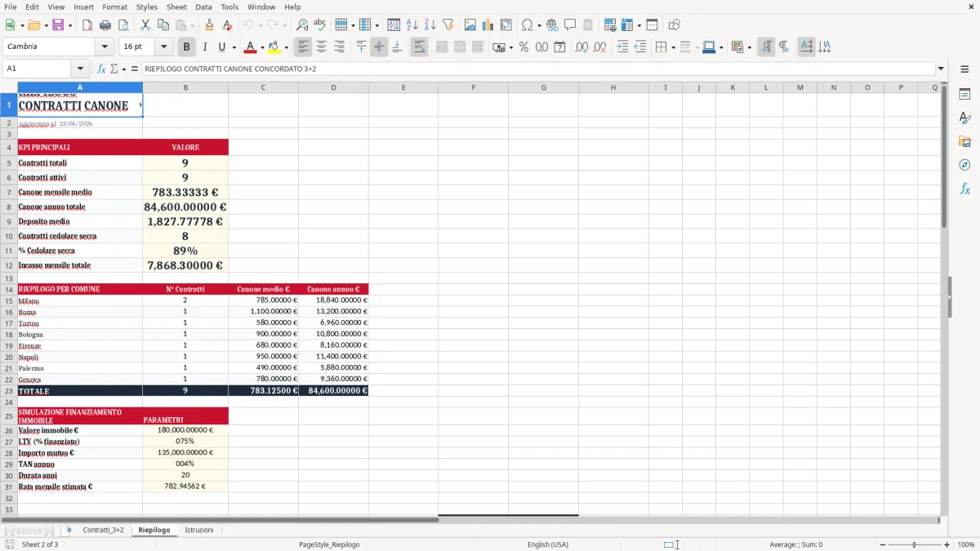Click the zoom out minus button
This screenshot has width=980, height=551.
(x=882, y=544)
